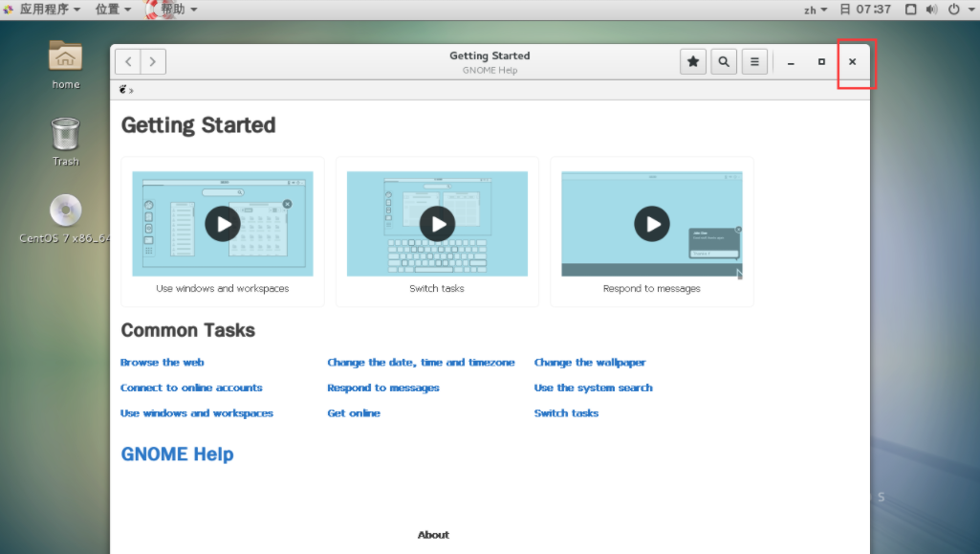Screen dimensions: 980x554
Task: Bookmark this page with the star icon
Action: [693, 61]
